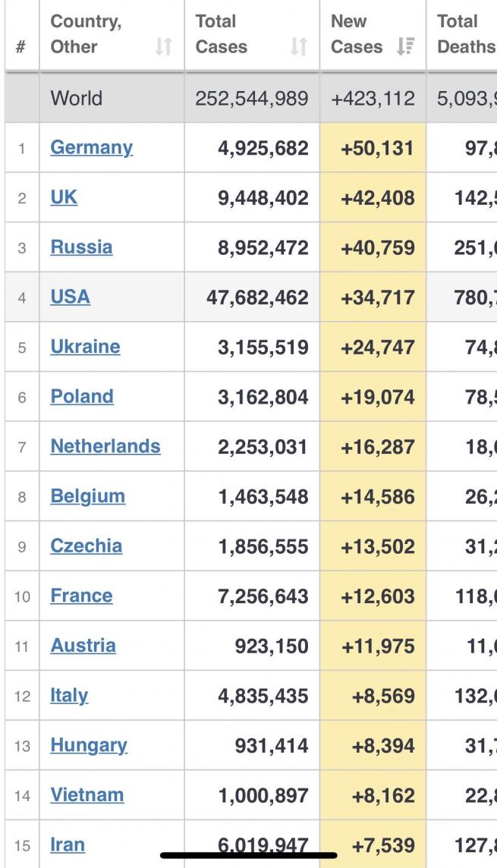Toggle New Cases descending sort icon

click(x=405, y=46)
